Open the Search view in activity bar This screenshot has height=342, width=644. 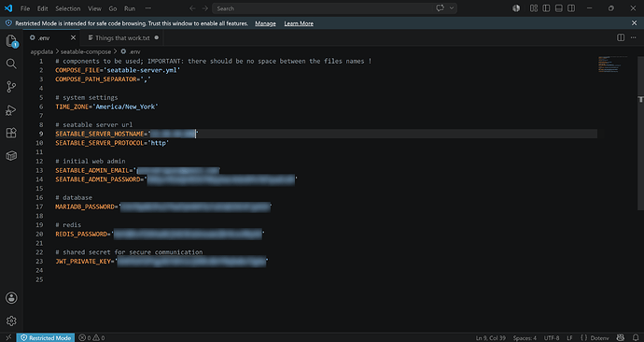11,64
